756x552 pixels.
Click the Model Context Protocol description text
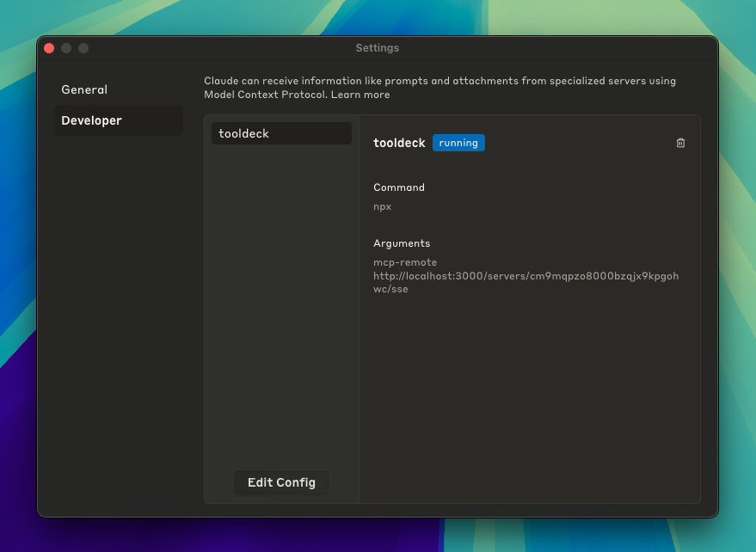439,88
